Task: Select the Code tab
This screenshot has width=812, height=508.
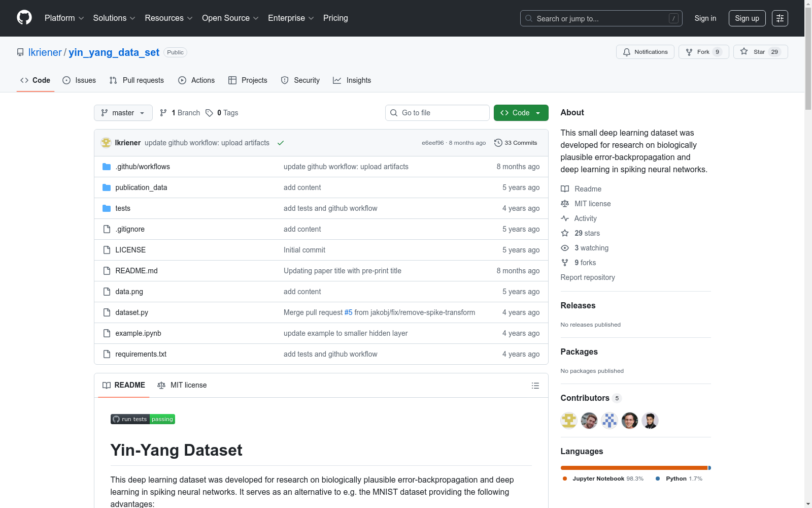Action: (x=36, y=80)
